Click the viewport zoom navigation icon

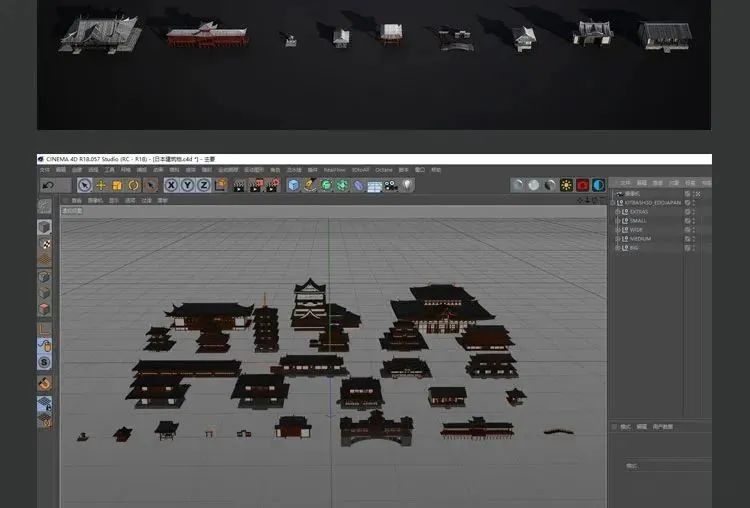point(588,200)
